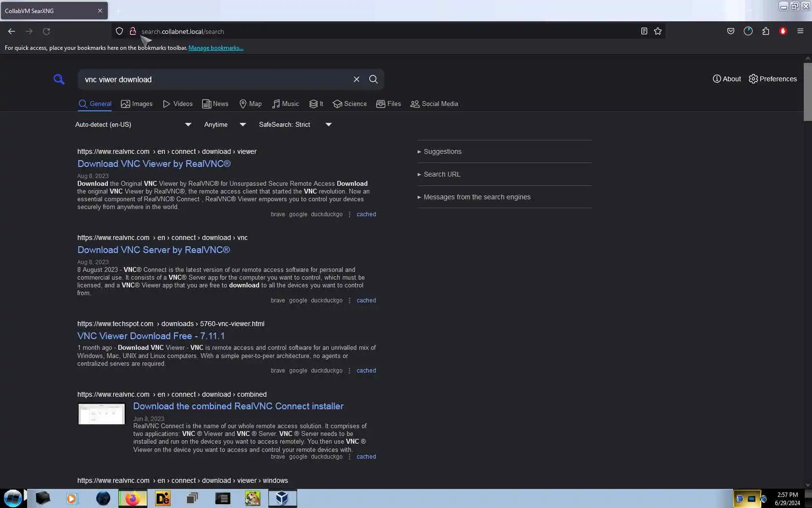Open cached link for the TechSpot result

(366, 371)
